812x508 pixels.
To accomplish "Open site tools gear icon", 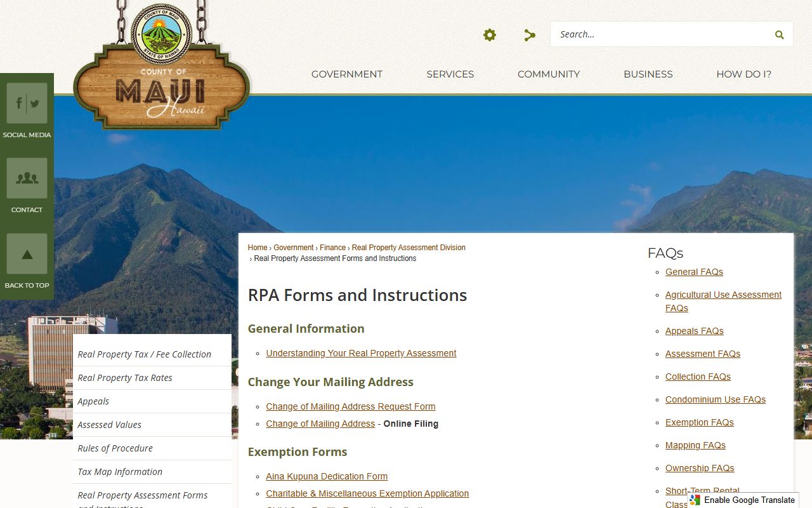I will tap(490, 35).
